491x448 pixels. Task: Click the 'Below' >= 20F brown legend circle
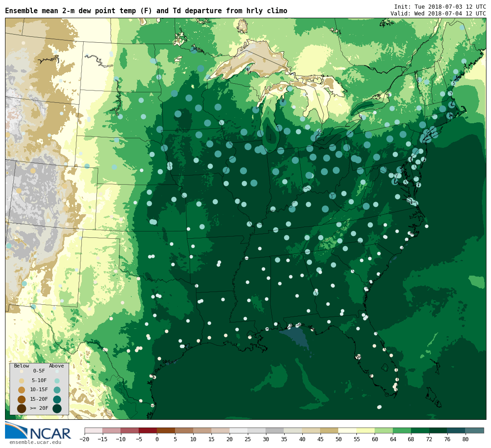[x=21, y=408]
